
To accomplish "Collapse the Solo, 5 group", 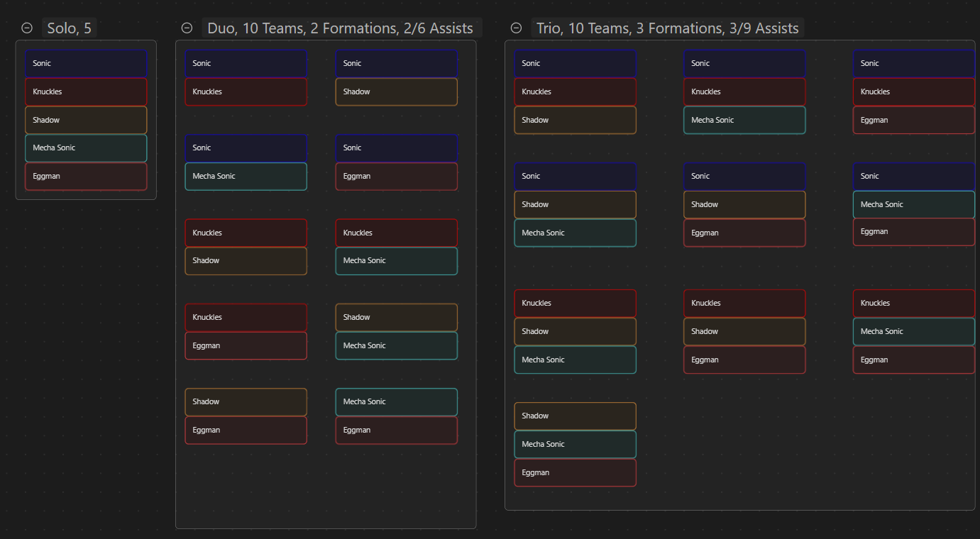I will pyautogui.click(x=27, y=28).
